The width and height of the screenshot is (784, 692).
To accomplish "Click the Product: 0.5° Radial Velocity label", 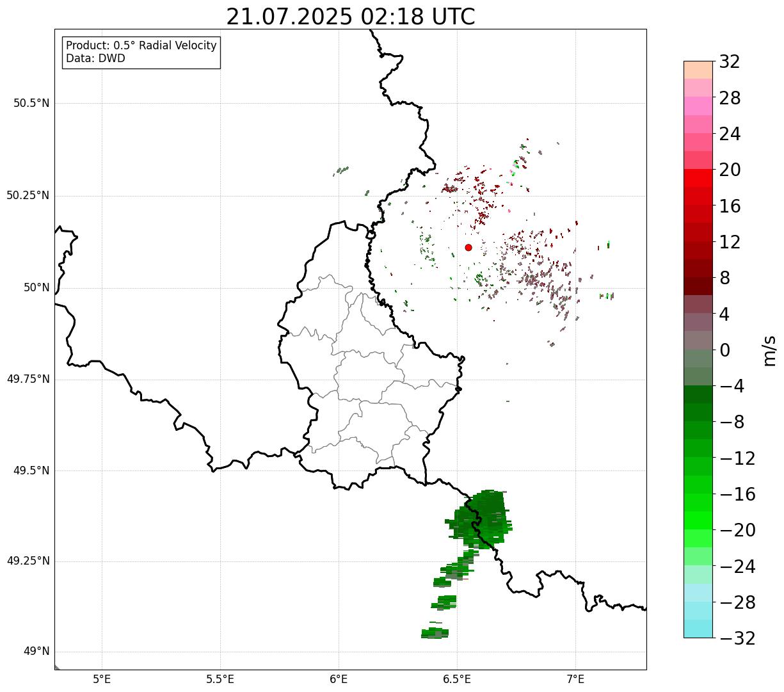I will [141, 46].
